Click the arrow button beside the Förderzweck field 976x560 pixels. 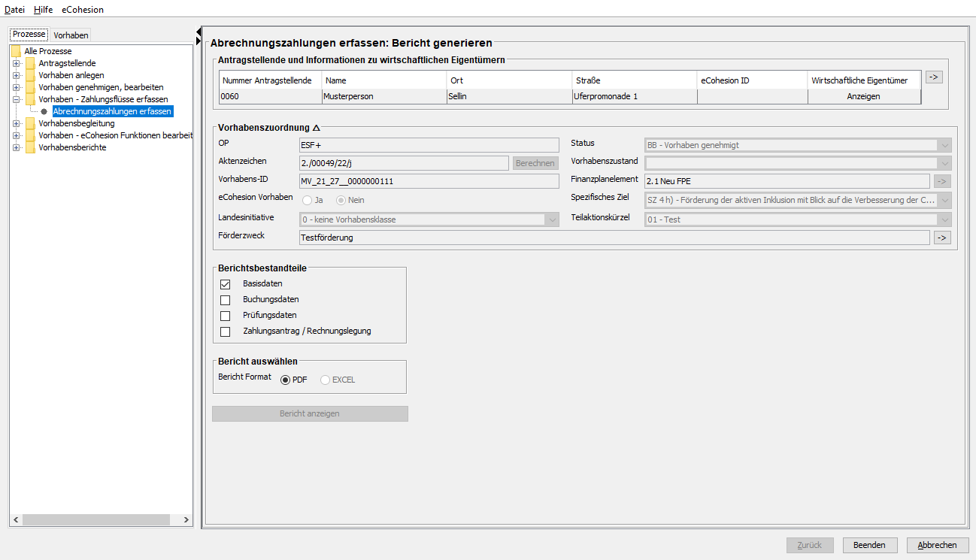point(941,238)
